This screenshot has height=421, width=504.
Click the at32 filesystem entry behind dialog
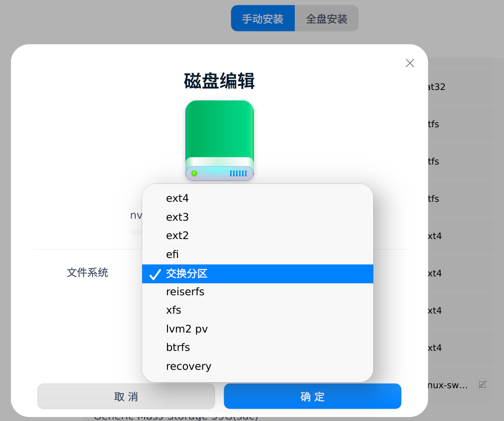click(x=436, y=87)
